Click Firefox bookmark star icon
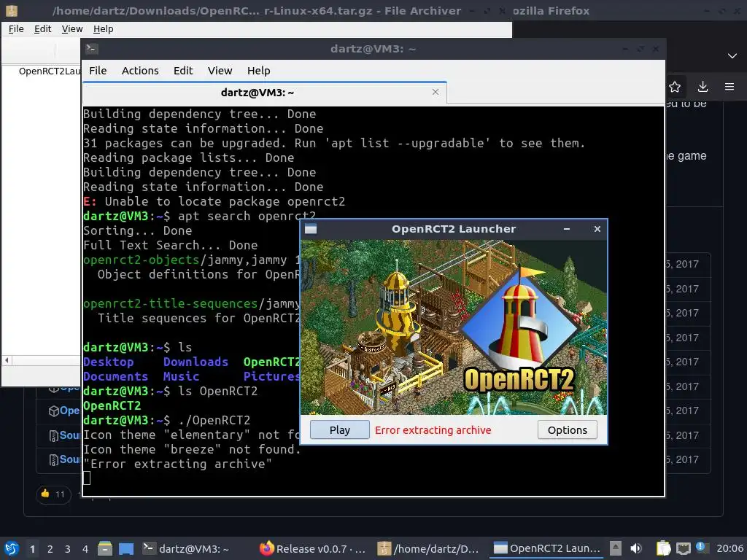This screenshot has width=747, height=560. tap(675, 87)
